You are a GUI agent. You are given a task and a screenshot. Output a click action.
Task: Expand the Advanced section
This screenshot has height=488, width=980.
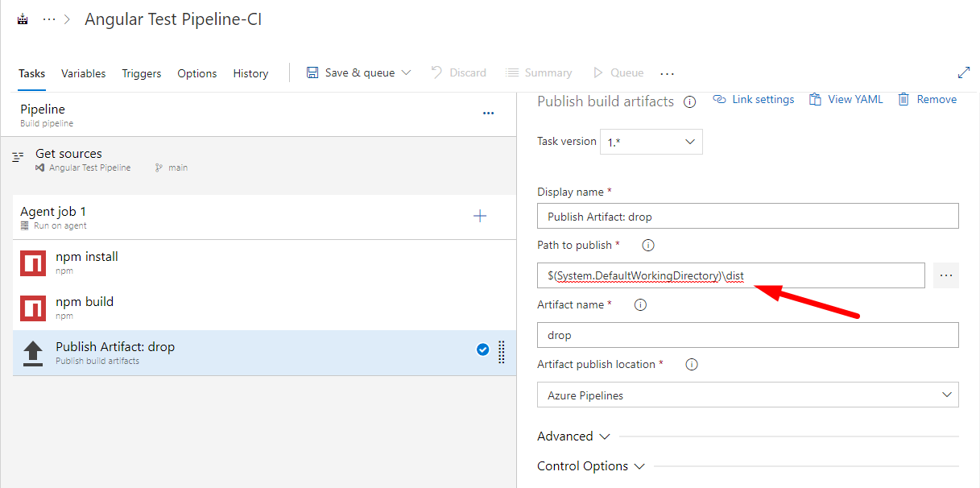(x=573, y=436)
